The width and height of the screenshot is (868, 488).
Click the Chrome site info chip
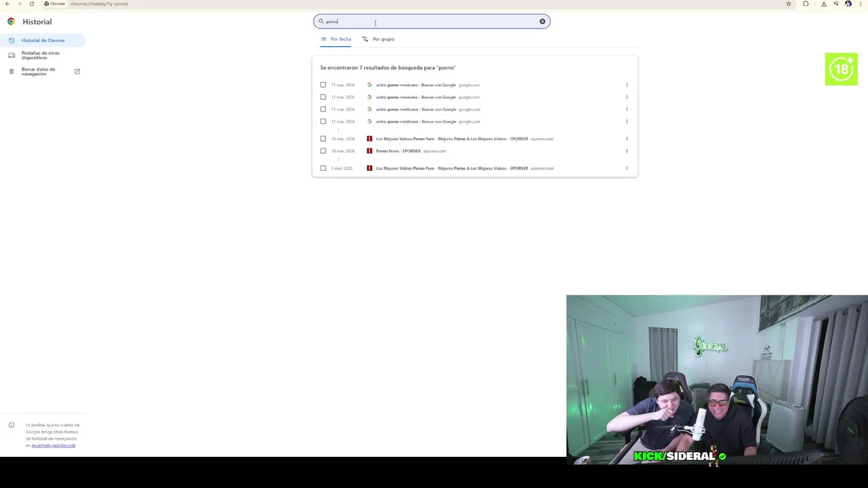(54, 3)
